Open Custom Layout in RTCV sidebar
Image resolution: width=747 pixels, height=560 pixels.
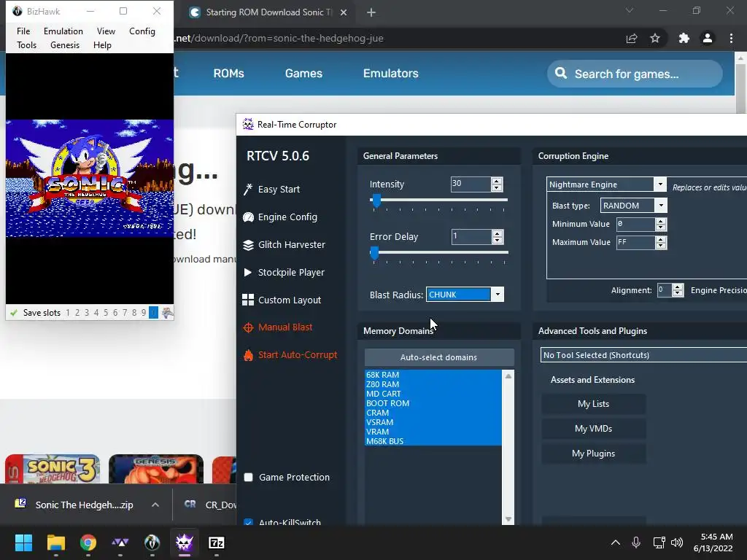(282, 300)
